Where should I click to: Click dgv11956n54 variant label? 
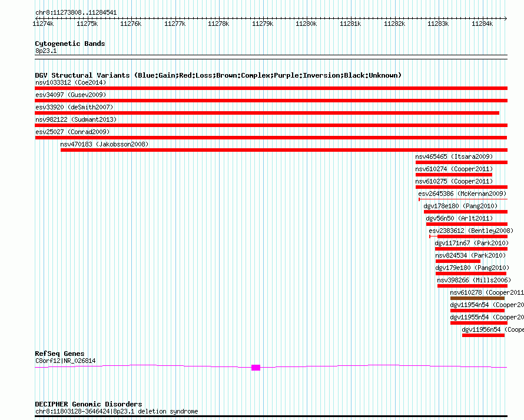(x=493, y=329)
